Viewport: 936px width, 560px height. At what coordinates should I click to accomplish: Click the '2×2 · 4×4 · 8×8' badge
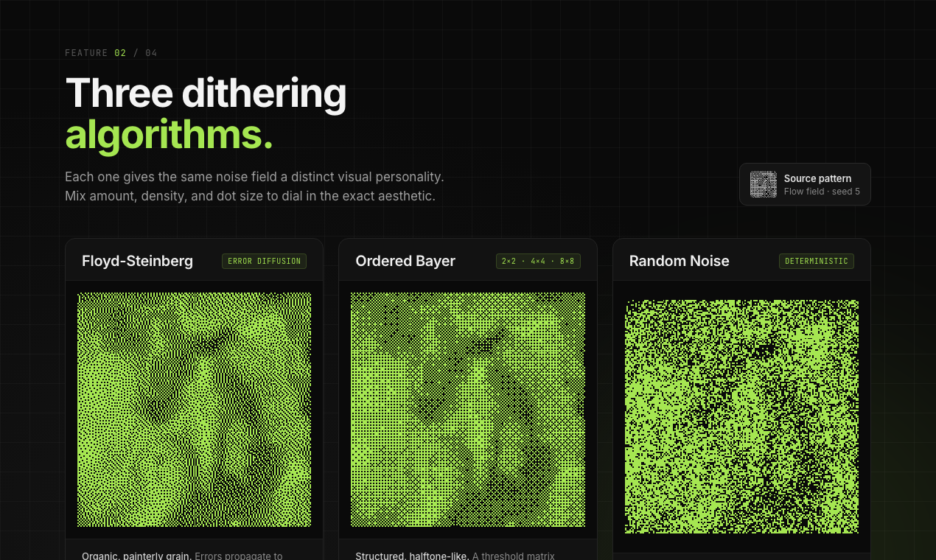(x=538, y=261)
